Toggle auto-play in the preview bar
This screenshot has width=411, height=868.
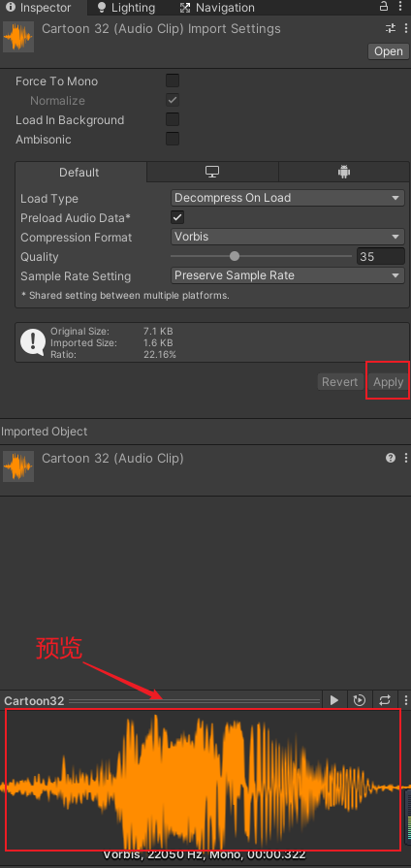(360, 700)
